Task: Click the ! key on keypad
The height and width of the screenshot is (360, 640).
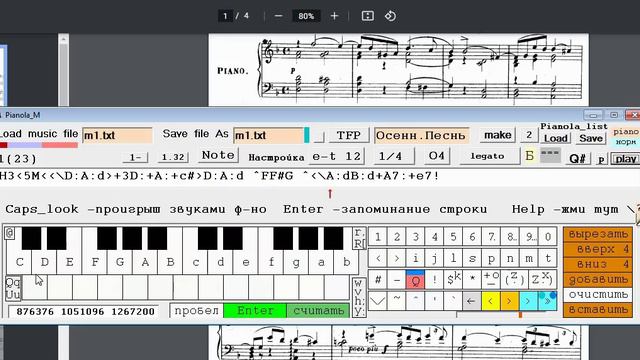Action: pos(434,280)
